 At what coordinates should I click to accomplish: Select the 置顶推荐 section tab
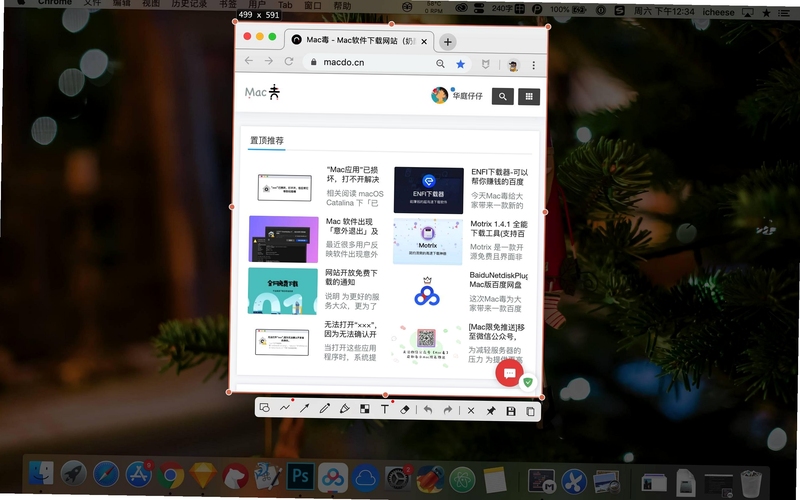tap(266, 140)
